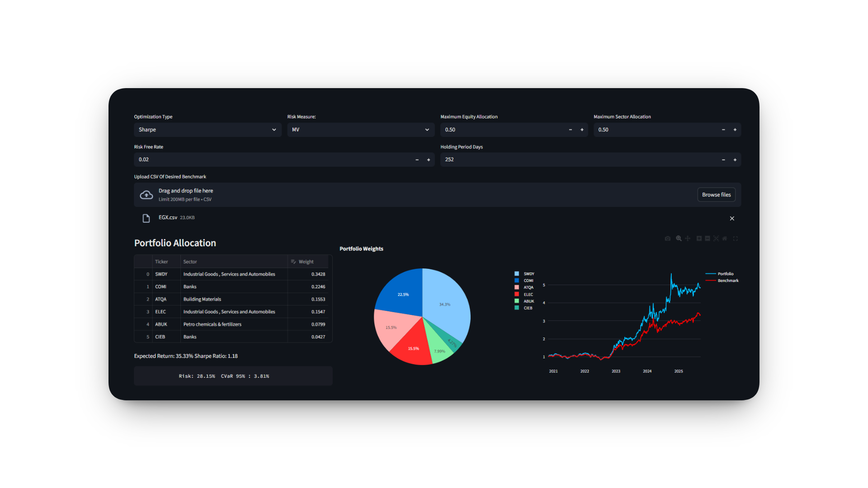Click the Holding Period Days input field
This screenshot has width=868, height=488.
[579, 160]
